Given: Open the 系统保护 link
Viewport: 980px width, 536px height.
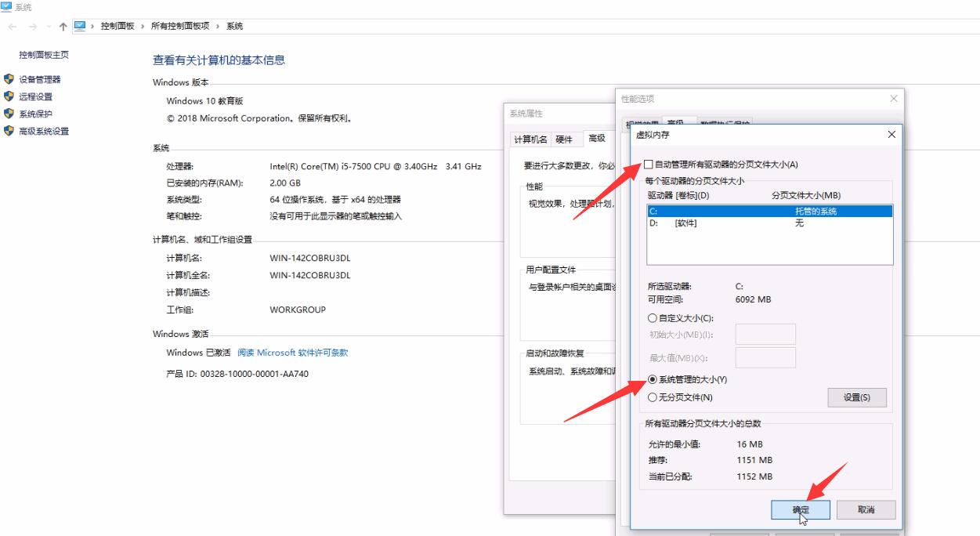Looking at the screenshot, I should coord(36,114).
